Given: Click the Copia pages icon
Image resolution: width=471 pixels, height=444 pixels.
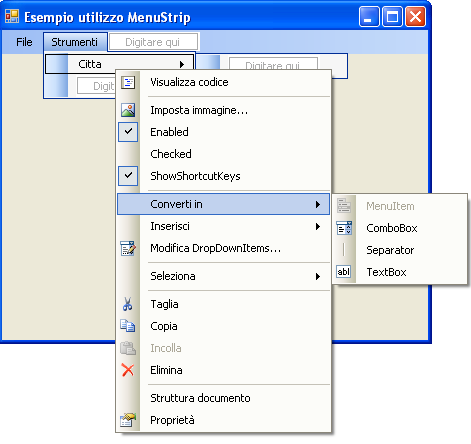Looking at the screenshot, I should click(128, 326).
